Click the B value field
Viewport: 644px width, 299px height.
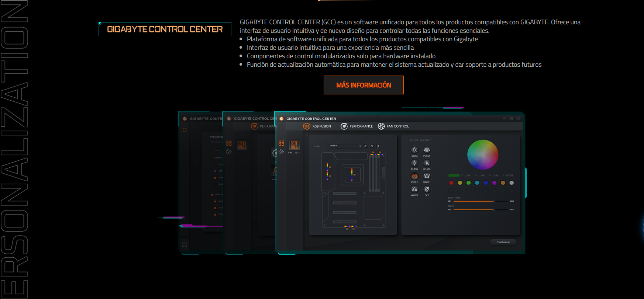(496, 175)
